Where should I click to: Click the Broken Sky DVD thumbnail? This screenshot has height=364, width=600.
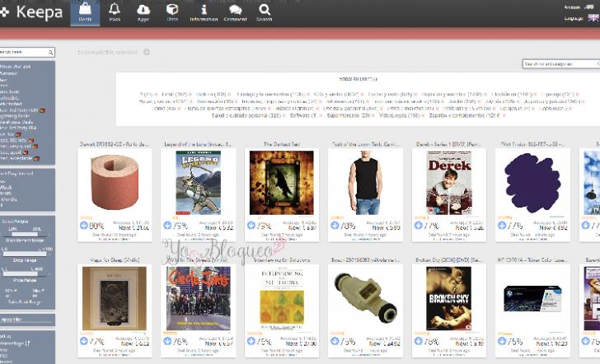click(x=449, y=299)
